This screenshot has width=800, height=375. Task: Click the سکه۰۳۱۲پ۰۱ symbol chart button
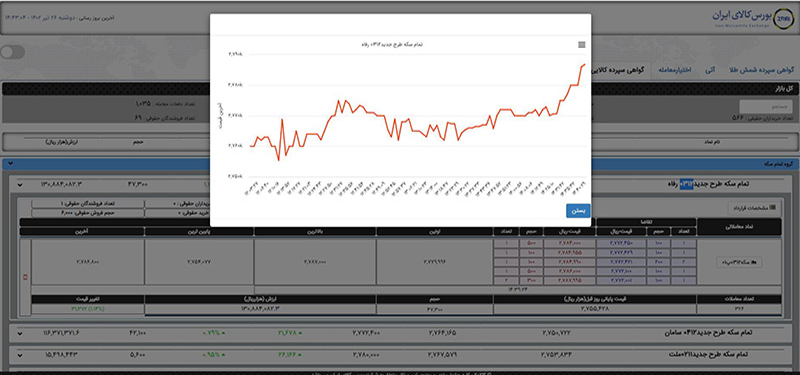coord(739,262)
